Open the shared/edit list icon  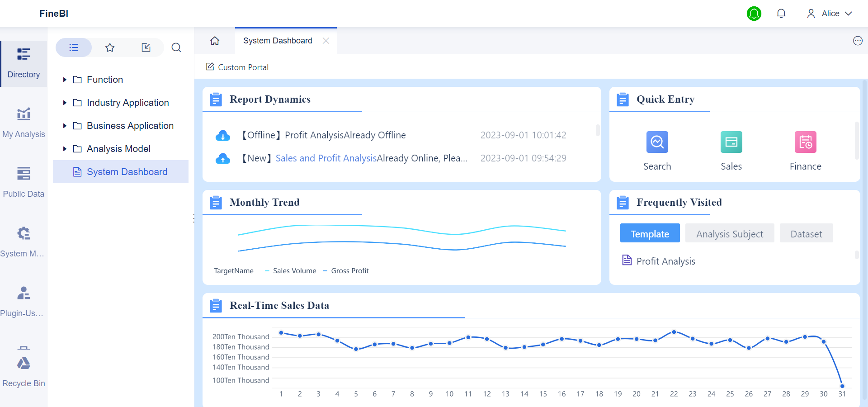click(x=146, y=47)
